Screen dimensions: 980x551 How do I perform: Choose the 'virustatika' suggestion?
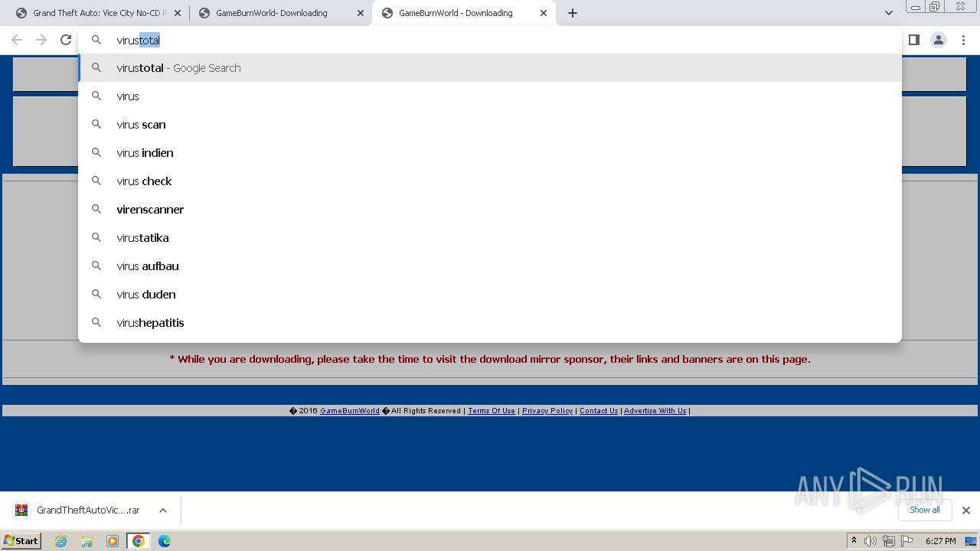coord(490,238)
